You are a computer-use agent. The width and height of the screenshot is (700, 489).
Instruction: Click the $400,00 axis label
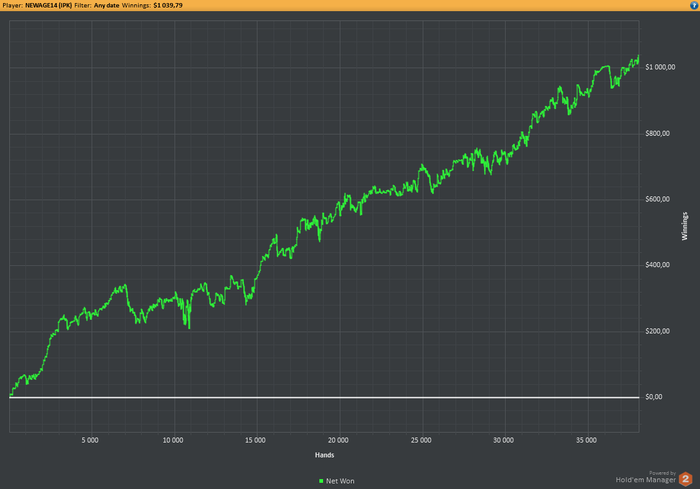[658, 265]
